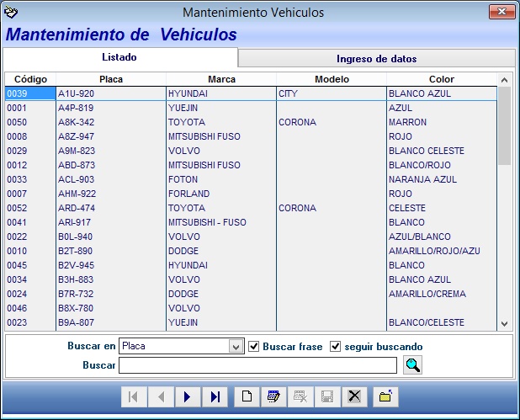This screenshot has height=420, width=520.
Task: Sort by the Placa column header
Action: click(111, 79)
